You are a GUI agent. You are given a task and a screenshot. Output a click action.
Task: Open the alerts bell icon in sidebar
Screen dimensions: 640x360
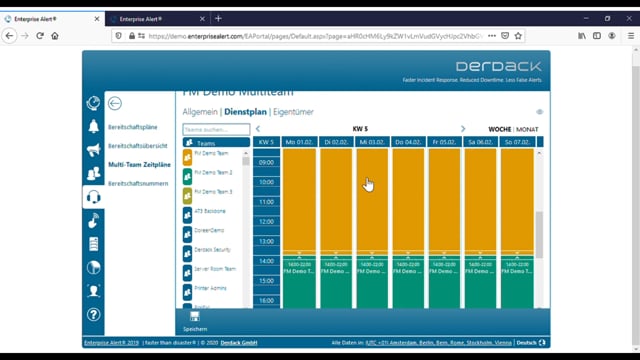click(x=93, y=127)
